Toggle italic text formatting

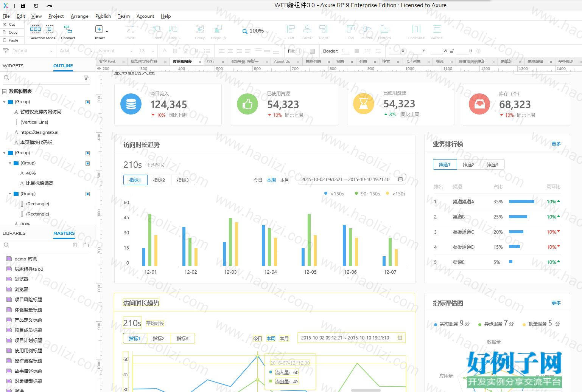click(x=185, y=51)
